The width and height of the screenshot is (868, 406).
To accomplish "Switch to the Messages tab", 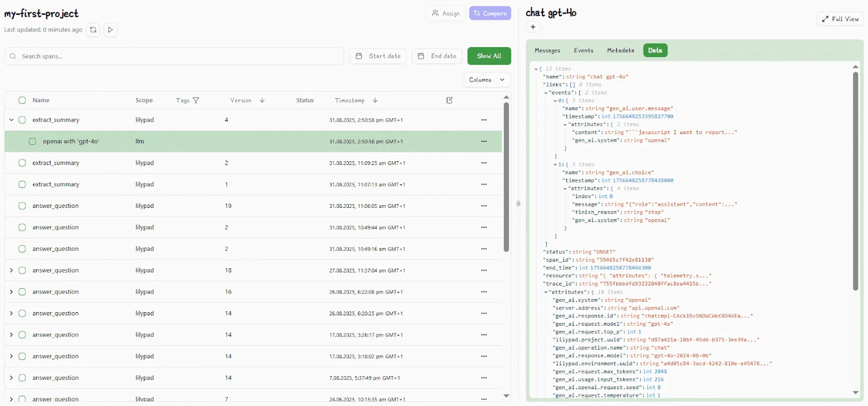I will [x=547, y=50].
